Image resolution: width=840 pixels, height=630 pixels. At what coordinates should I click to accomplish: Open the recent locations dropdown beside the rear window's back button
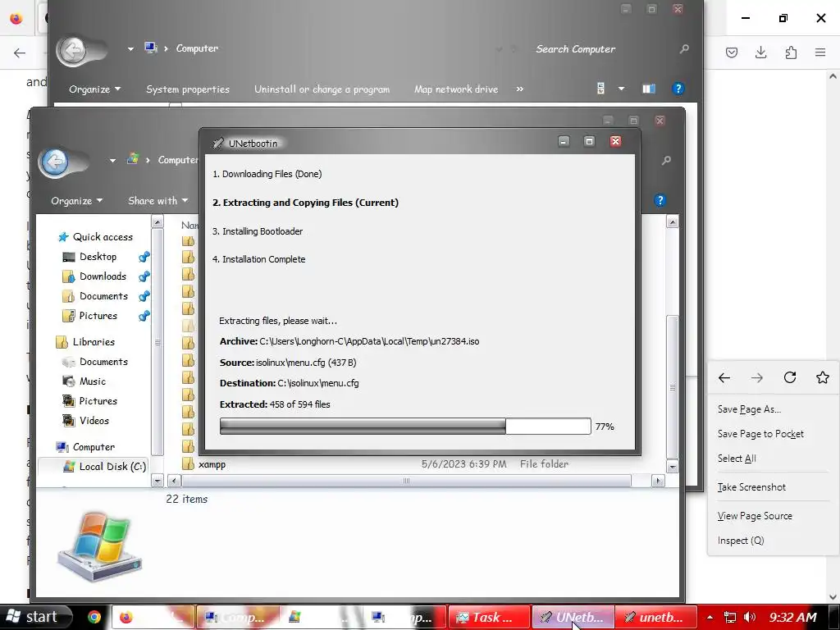point(130,48)
